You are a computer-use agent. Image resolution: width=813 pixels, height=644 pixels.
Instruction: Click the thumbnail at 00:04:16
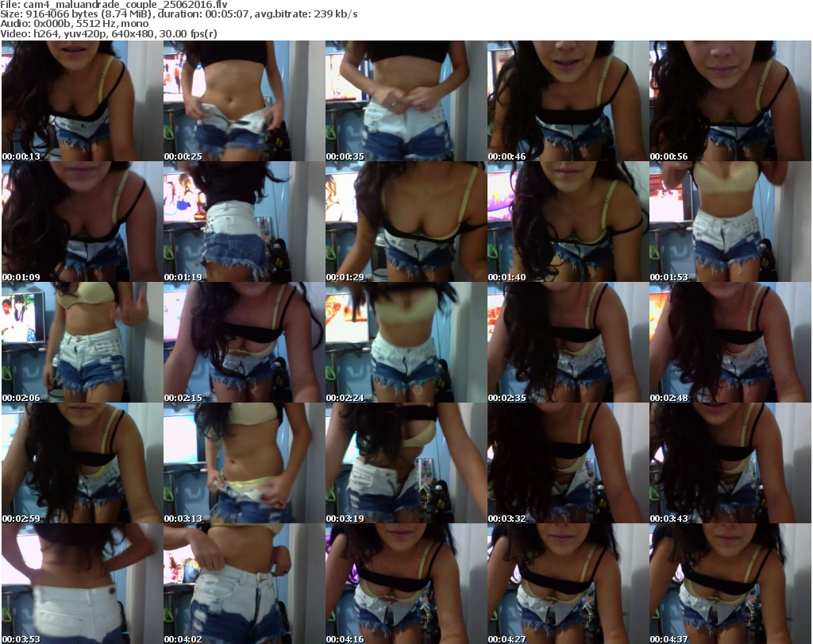coord(406,584)
